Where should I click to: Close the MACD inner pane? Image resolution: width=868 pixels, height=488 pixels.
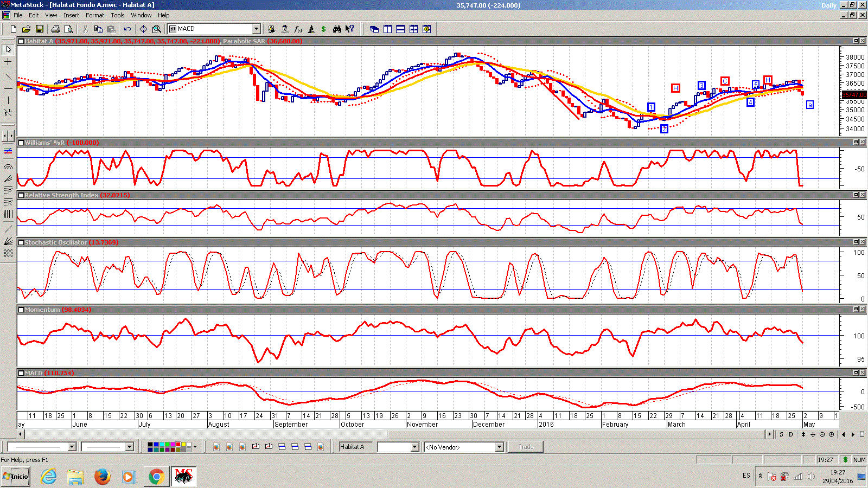[863, 373]
